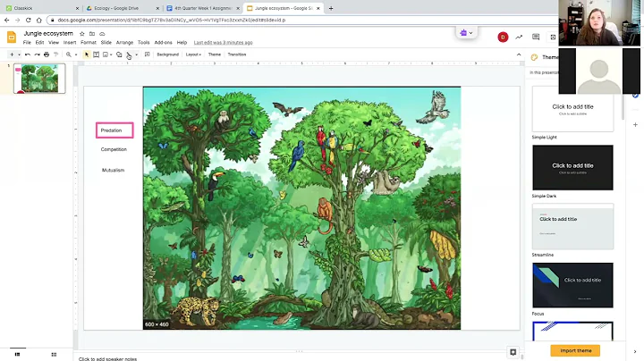644x361 pixels.
Task: Open the 'Last edit was 3 minutes ago' link
Action: coord(223,43)
